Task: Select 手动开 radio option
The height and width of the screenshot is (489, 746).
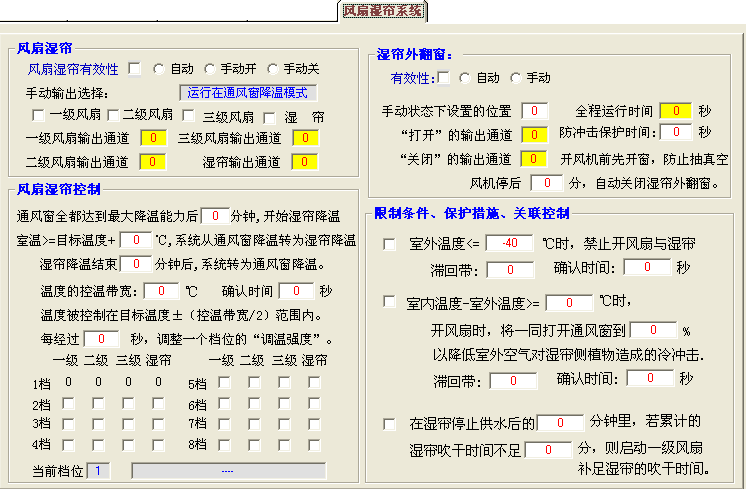Action: (x=210, y=69)
